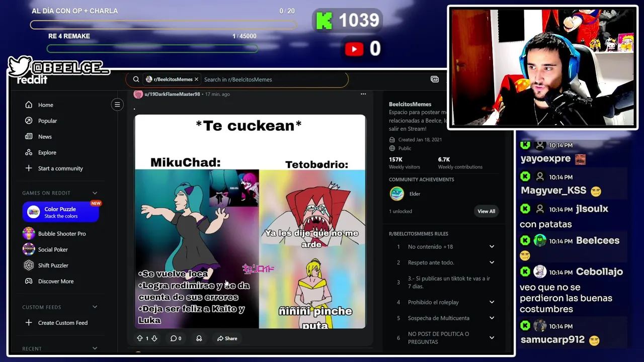Click the search magnifier icon
This screenshot has width=644, height=362.
[136, 79]
